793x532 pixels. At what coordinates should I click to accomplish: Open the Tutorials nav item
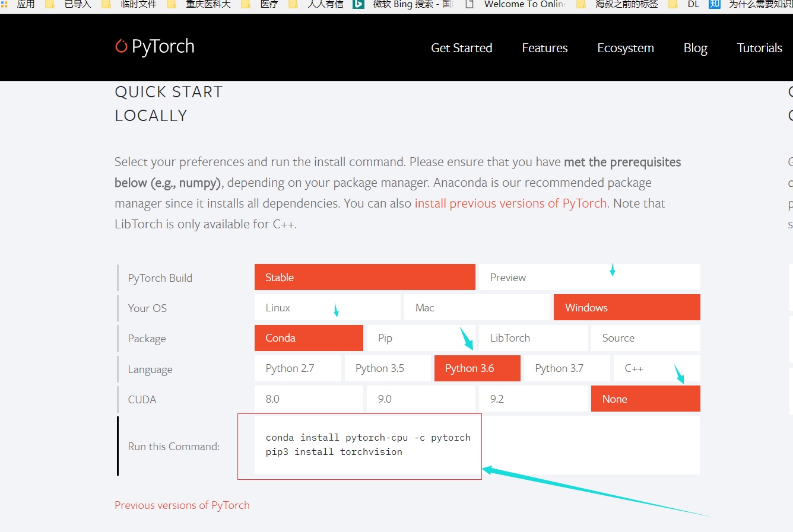760,48
